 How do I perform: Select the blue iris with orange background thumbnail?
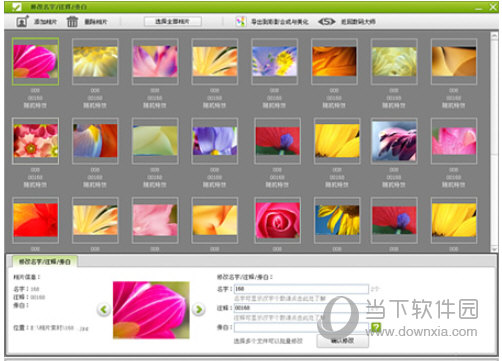[x=95, y=141]
